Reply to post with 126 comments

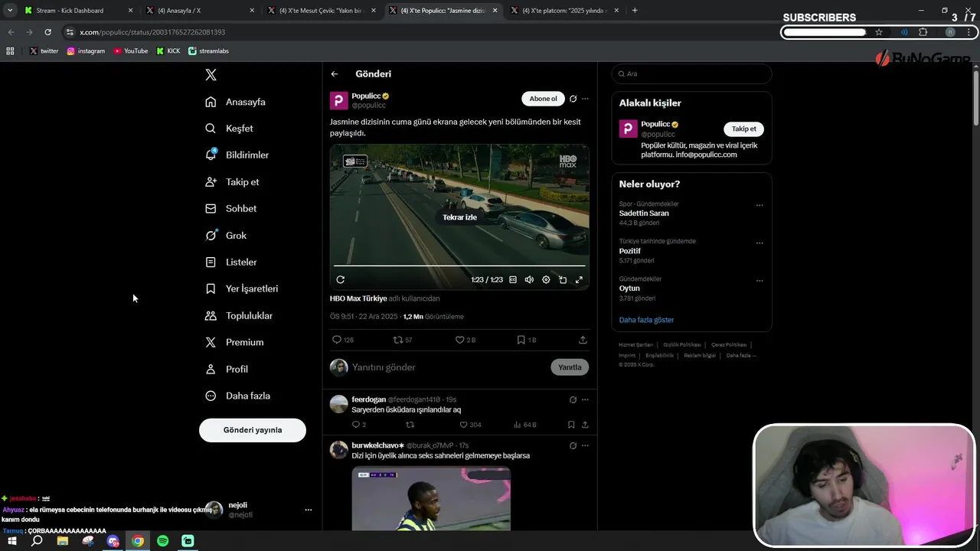pos(343,340)
